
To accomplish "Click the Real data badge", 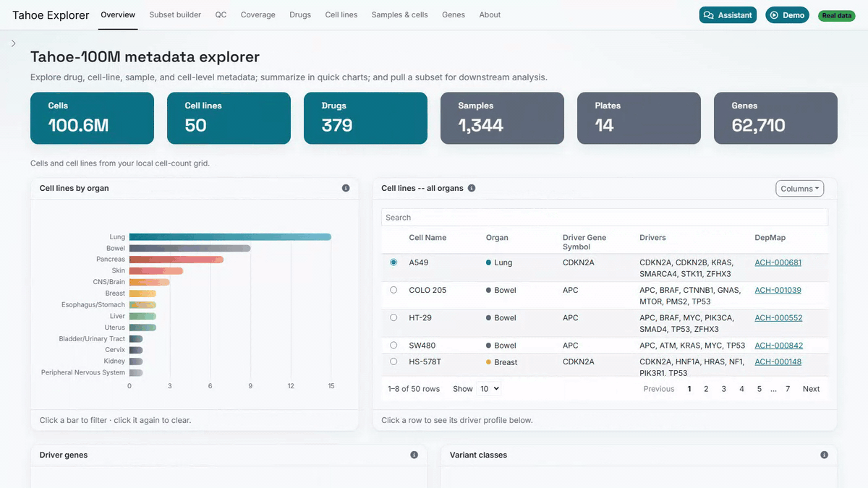I will (x=837, y=15).
